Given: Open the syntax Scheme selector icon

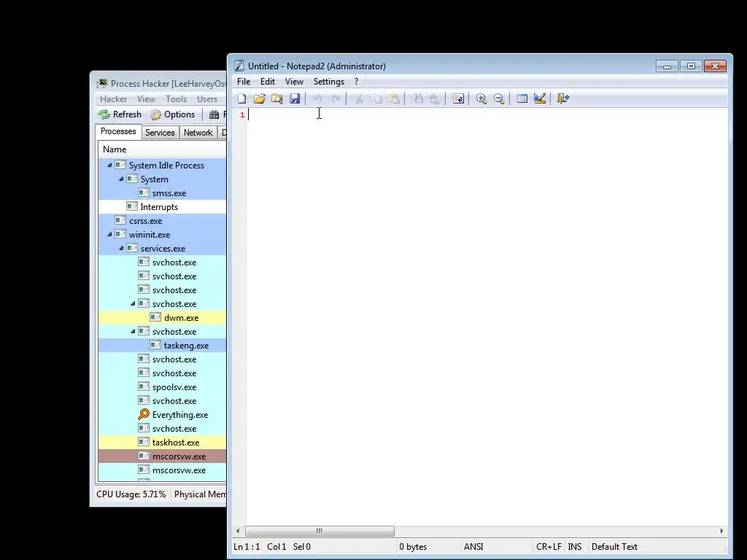Looking at the screenshot, I should (x=522, y=98).
